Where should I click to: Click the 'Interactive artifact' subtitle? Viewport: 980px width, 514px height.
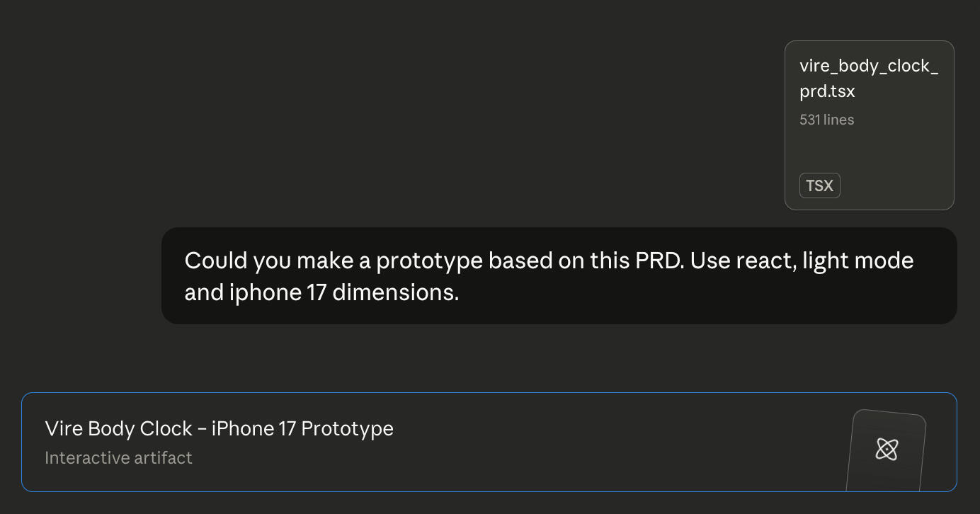(x=118, y=458)
